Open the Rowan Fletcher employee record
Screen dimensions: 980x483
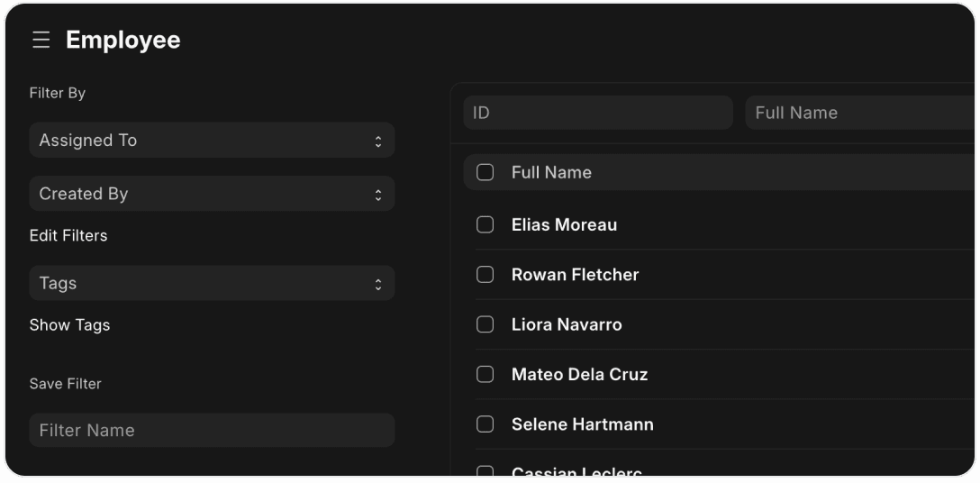(x=575, y=274)
